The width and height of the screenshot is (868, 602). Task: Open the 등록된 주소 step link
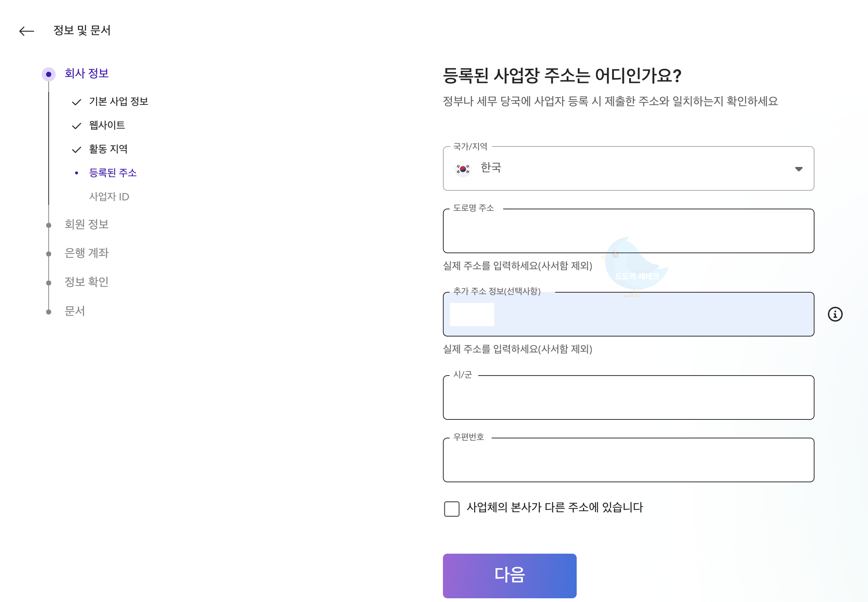coord(113,173)
